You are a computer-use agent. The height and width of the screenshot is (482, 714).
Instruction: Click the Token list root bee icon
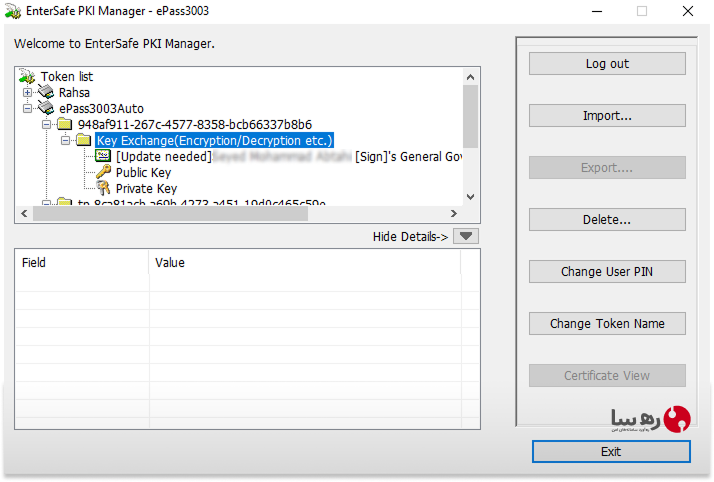[x=27, y=76]
